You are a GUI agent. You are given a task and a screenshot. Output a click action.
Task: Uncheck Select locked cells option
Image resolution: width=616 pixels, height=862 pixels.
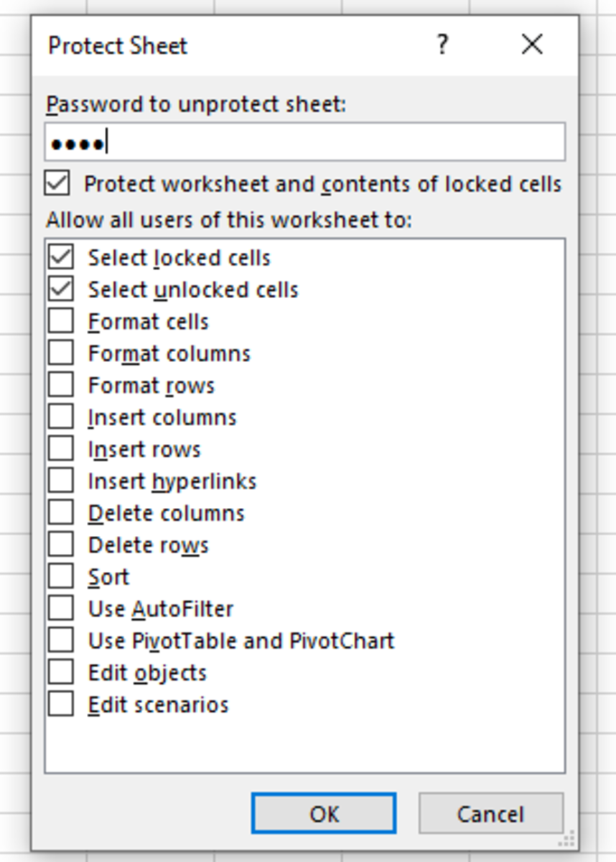[x=61, y=257]
